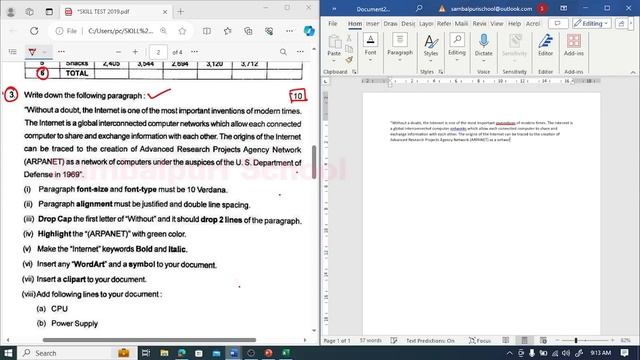Open Edge browser essentials heart icon
The image size is (640, 360).
(269, 31)
